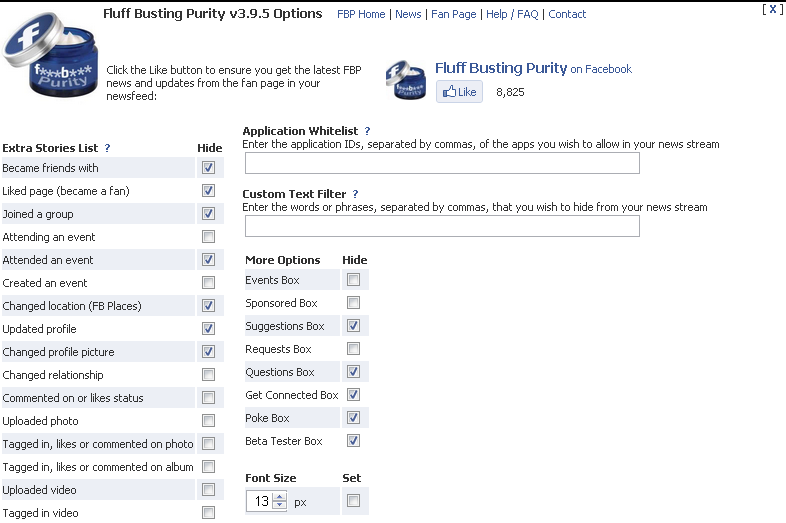
Task: Click the small Fluff Busting Purity page thumbnail
Action: click(406, 80)
